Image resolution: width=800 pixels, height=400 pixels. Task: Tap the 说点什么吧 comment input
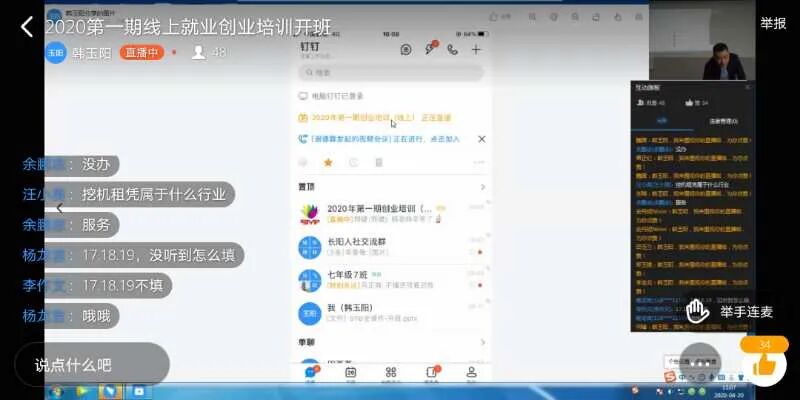(92, 365)
